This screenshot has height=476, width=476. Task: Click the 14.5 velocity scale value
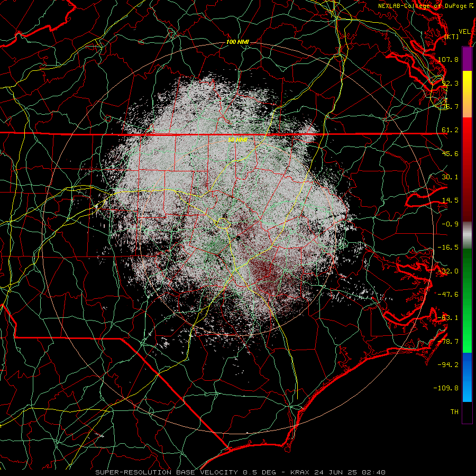coord(450,200)
